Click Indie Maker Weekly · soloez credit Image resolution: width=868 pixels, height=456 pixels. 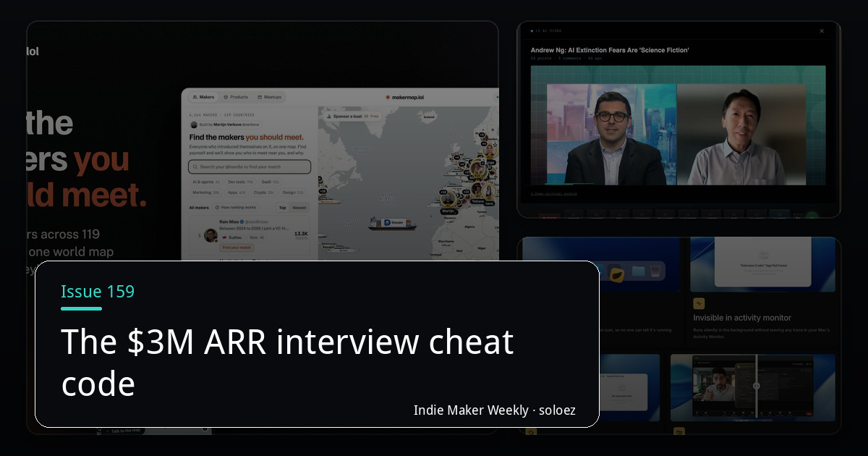(495, 410)
